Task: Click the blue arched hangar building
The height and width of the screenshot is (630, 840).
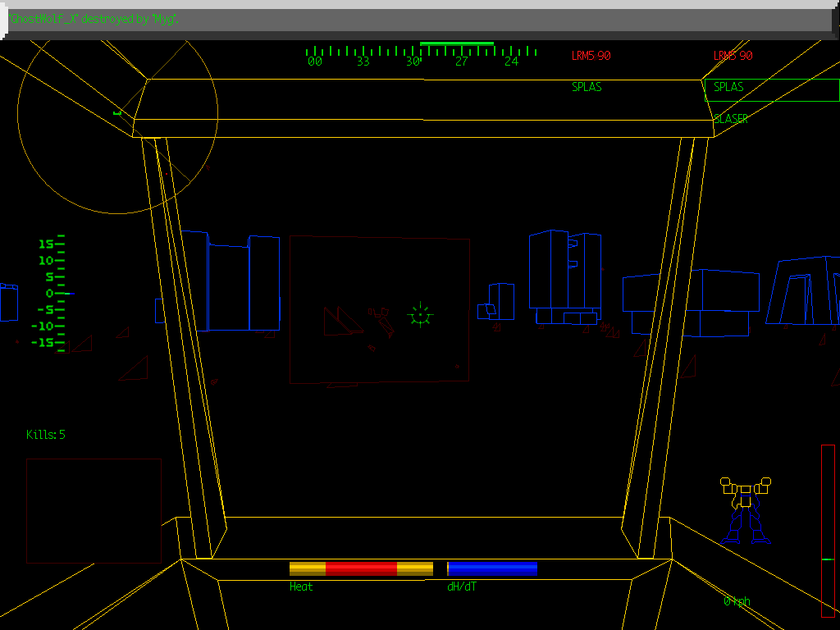Action: pos(804,291)
